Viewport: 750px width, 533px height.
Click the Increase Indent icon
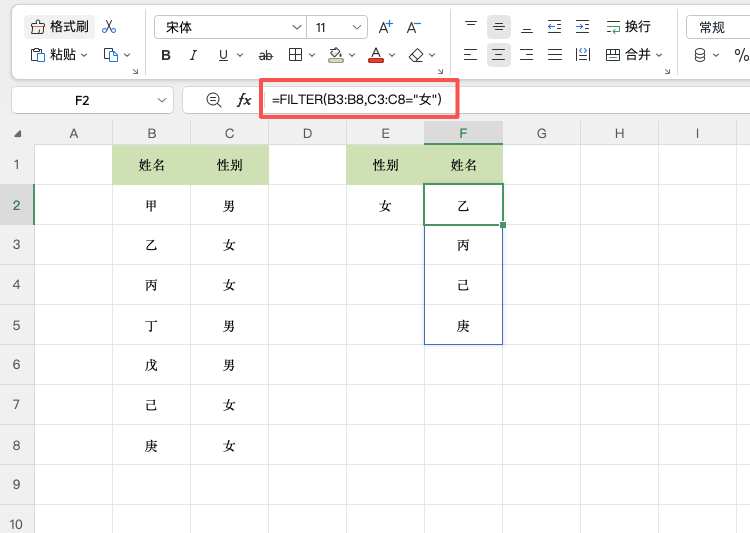(x=583, y=27)
